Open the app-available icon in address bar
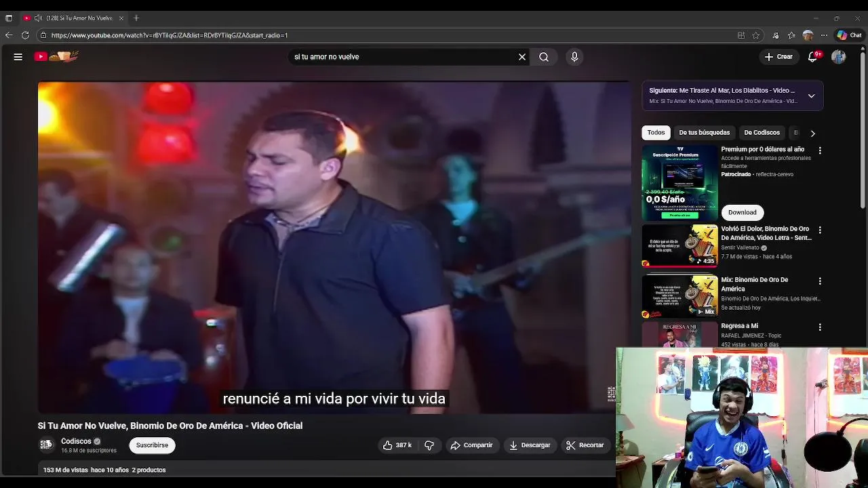 [741, 35]
